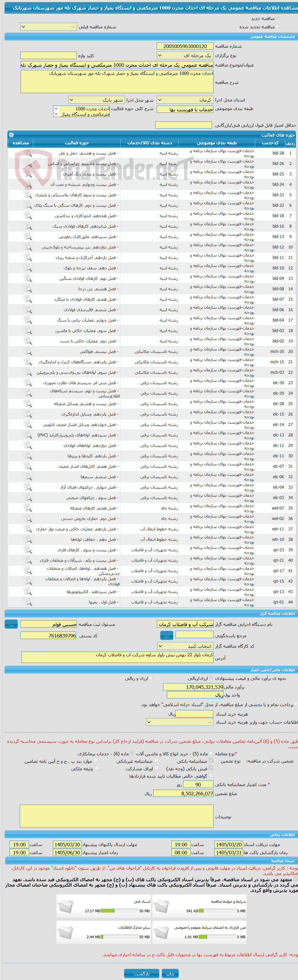Image resolution: width=298 pixels, height=980 pixels.
Task: Open the شهر محل اجرا dropdown
Action: 97,100
